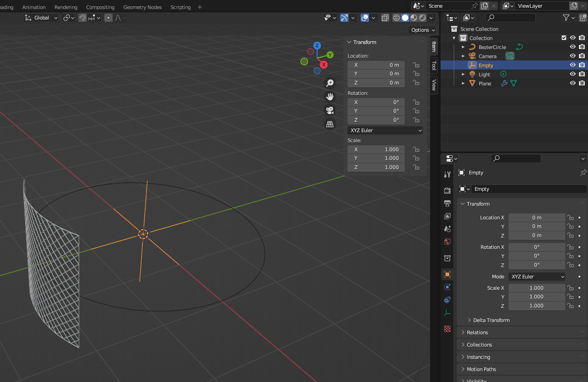Image resolution: width=588 pixels, height=382 pixels.
Task: Pin the properties editor context
Action: click(583, 173)
